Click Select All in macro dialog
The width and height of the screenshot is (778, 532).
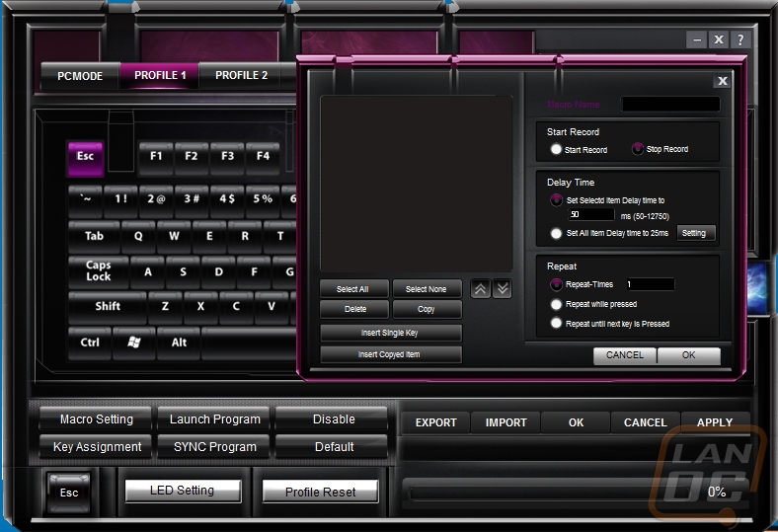(x=353, y=289)
